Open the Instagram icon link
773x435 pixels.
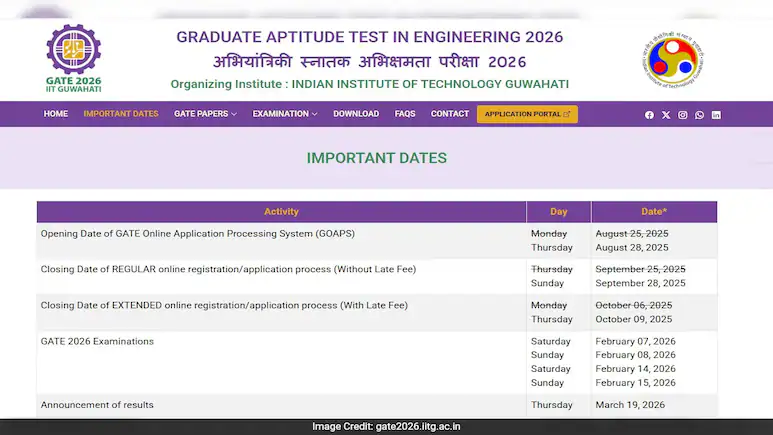(683, 115)
